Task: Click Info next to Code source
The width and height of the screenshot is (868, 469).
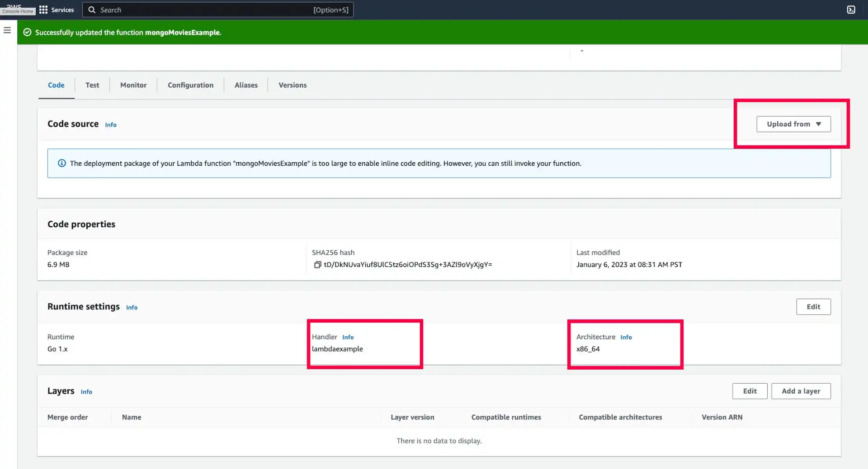Action: 110,125
